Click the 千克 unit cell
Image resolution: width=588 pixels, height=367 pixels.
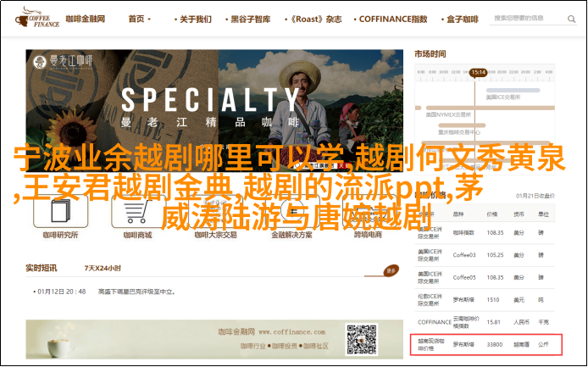point(543,322)
